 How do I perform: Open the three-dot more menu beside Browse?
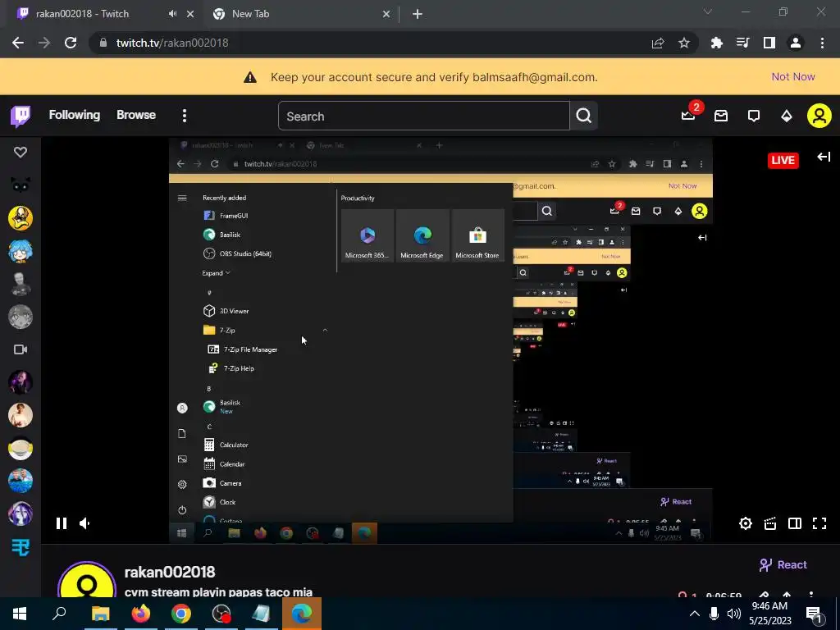[x=185, y=116]
